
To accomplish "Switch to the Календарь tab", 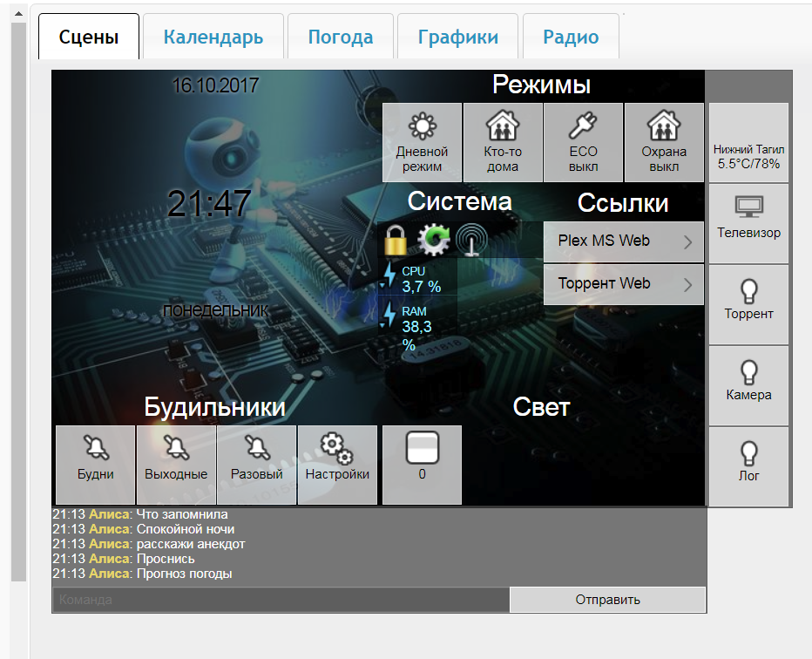I will (213, 37).
